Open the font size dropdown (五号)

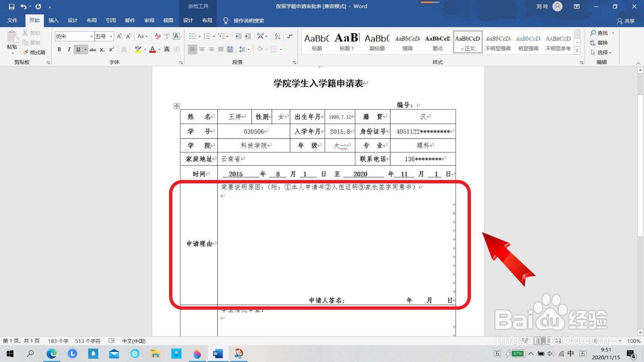111,36
